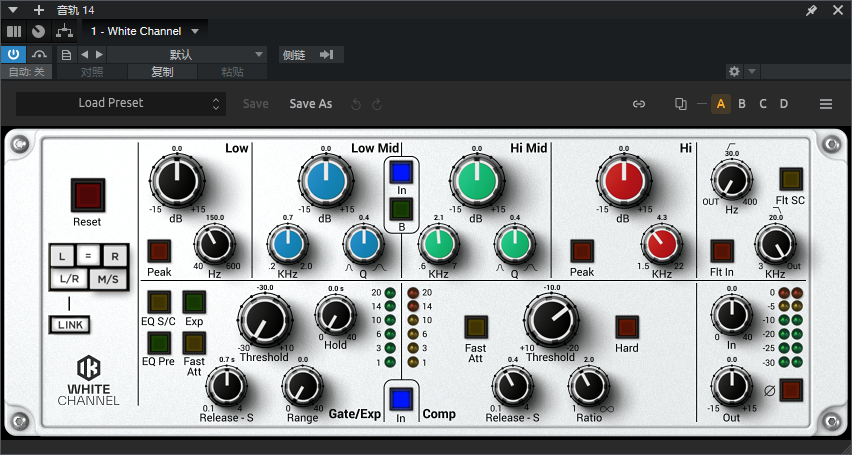Viewport: 852px width, 455px height.
Task: Click the high-pass filter Hz knob
Action: pyautogui.click(x=732, y=181)
